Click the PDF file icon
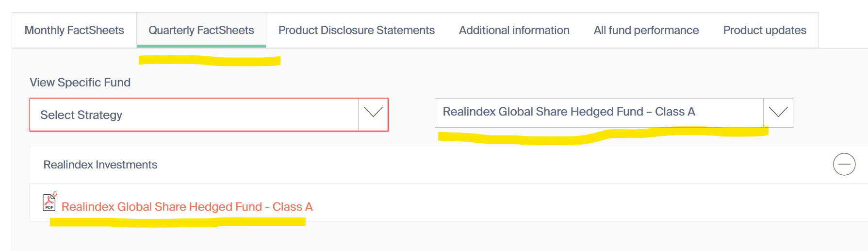 pos(49,202)
